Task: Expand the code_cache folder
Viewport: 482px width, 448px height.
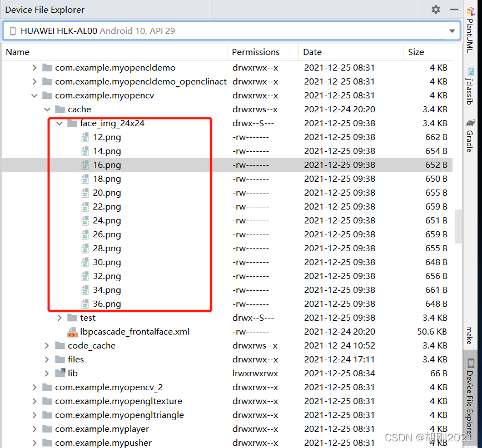Action: tap(47, 346)
